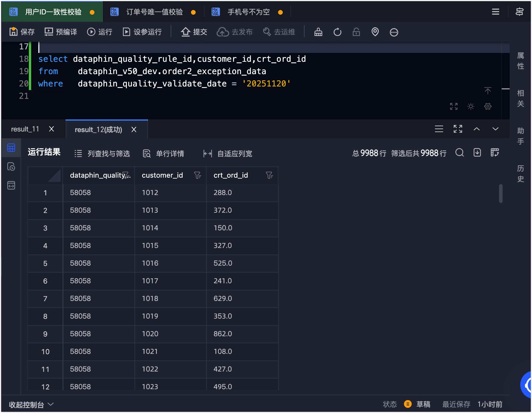532x413 pixels.
Task: Collapse the console with 收起控制台
Action: 31,405
